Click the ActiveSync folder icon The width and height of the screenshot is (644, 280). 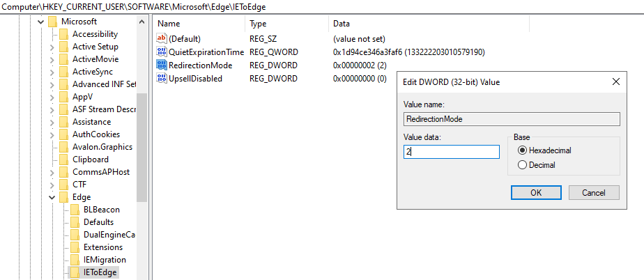pyautogui.click(x=63, y=72)
